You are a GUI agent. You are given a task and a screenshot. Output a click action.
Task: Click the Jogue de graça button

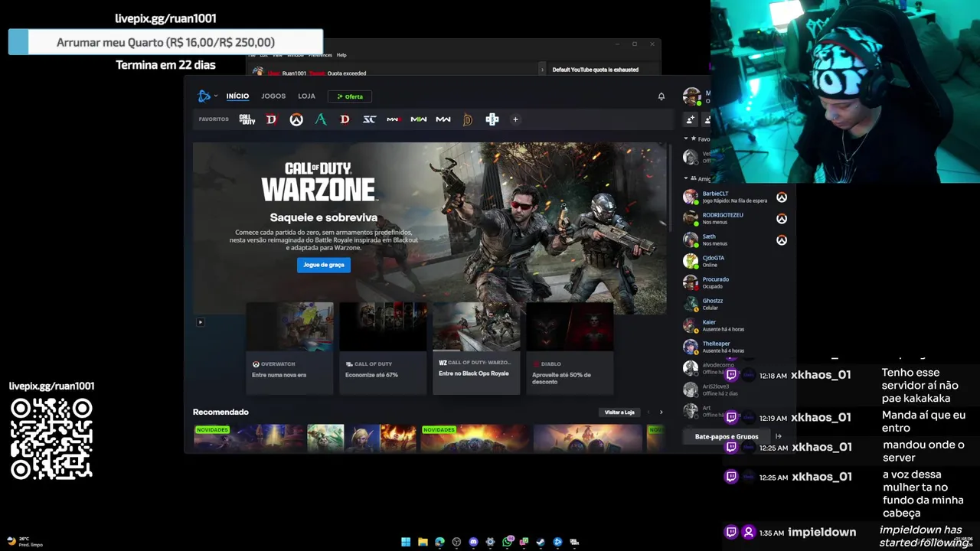(324, 265)
